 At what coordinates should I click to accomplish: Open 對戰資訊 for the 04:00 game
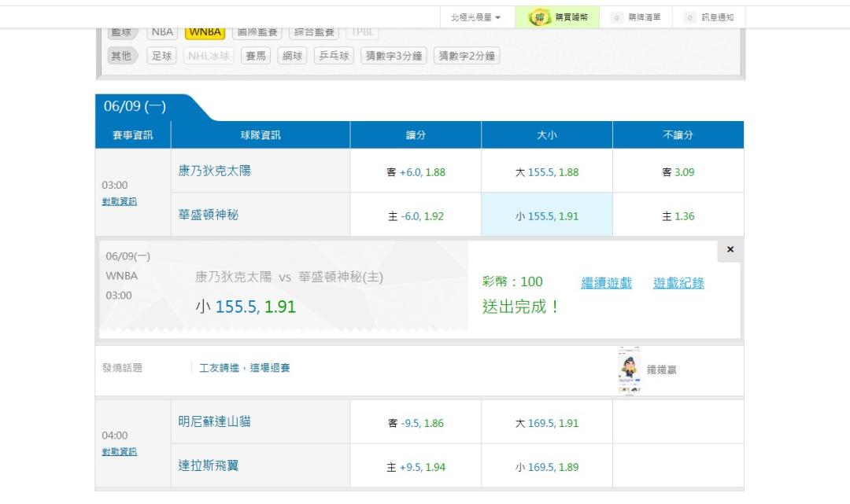120,451
